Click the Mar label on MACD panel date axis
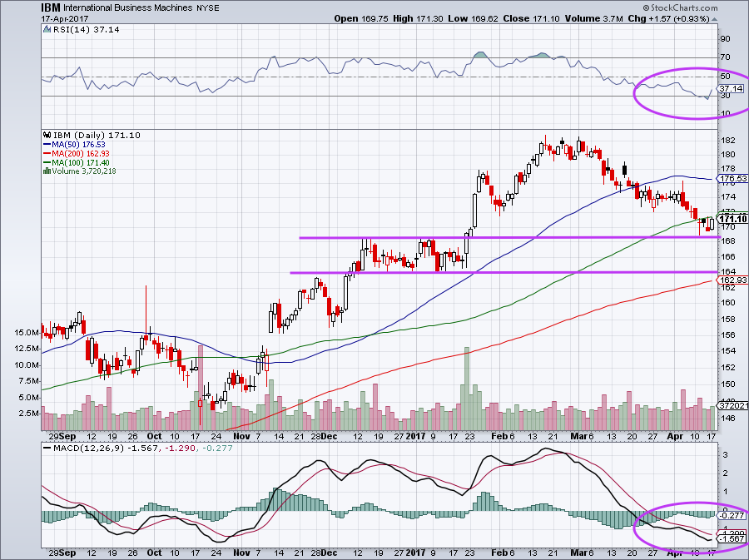749x560 pixels. tap(579, 553)
